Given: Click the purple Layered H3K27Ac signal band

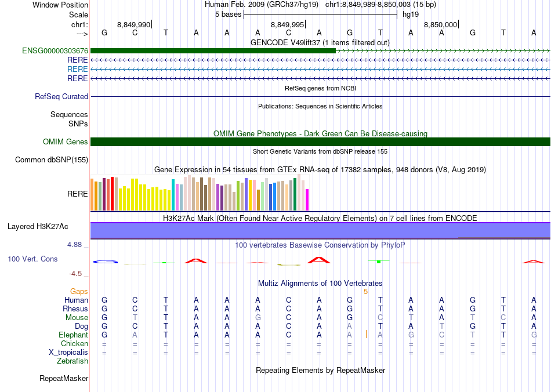Looking at the screenshot, I should [x=320, y=230].
